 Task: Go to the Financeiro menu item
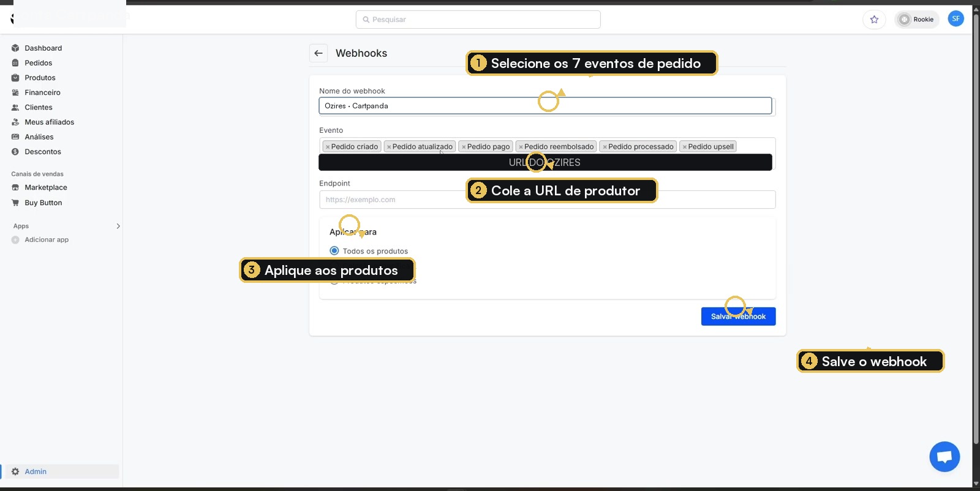(42, 92)
